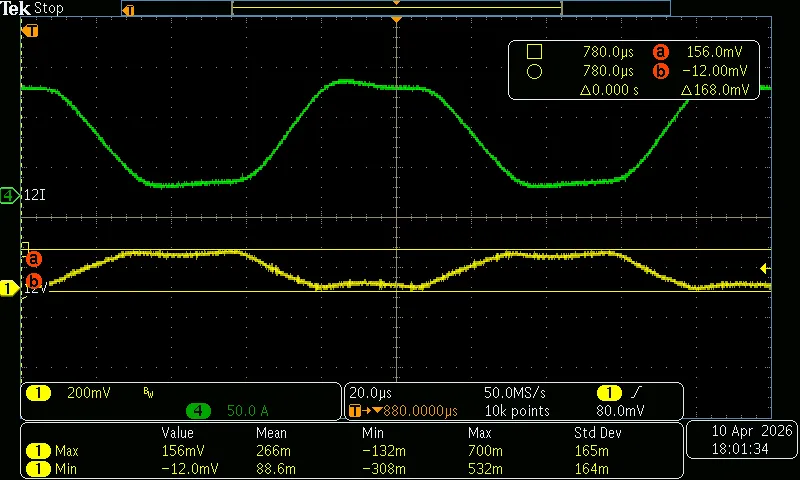The width and height of the screenshot is (800, 480).
Task: Click the upper yellow horizontal cursor line
Action: (x=396, y=249)
